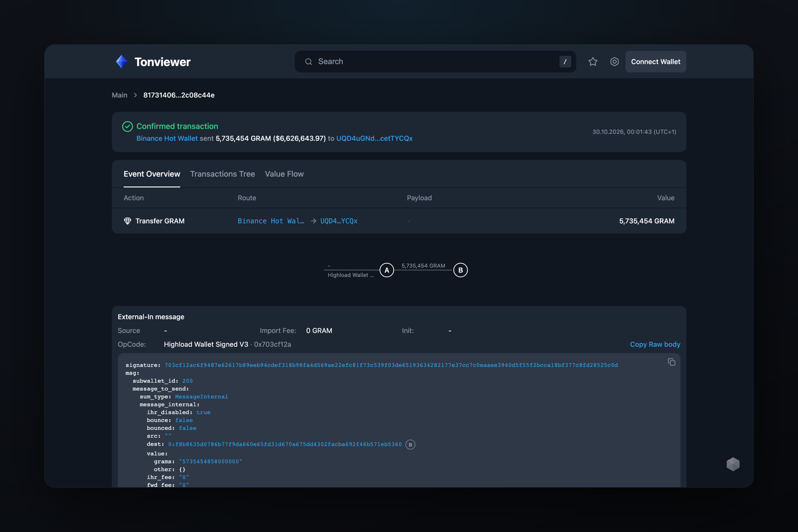This screenshot has width=798, height=532.
Task: Focus the Search input field
Action: click(435, 61)
